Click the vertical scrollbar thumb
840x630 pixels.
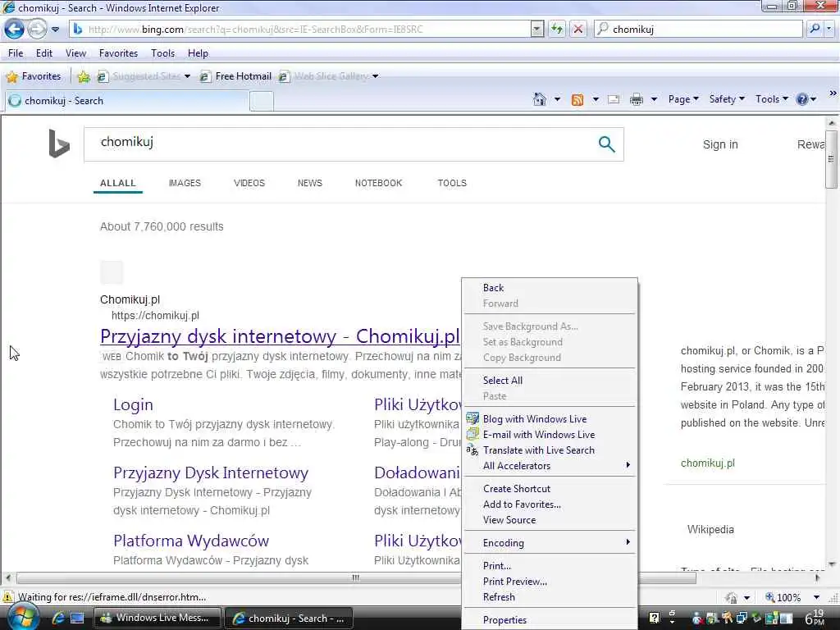(831, 159)
